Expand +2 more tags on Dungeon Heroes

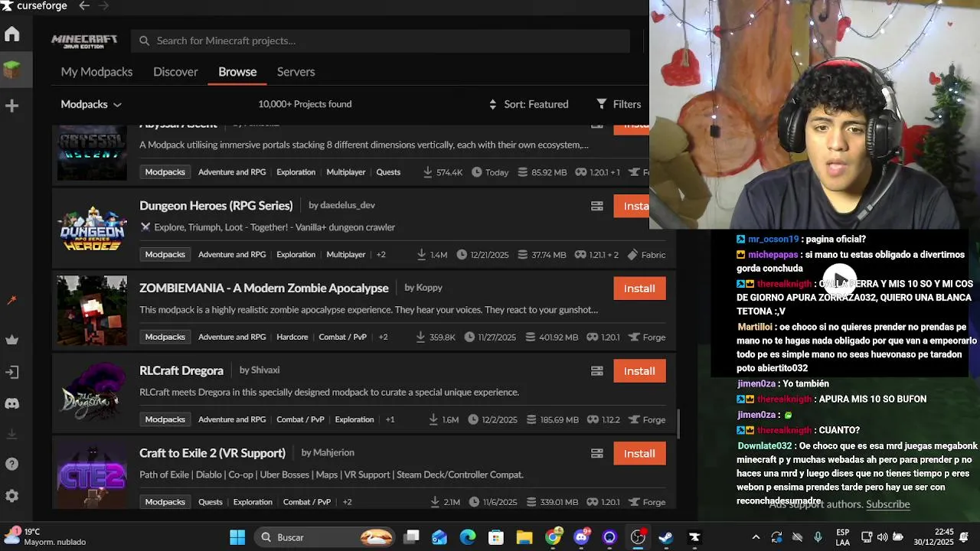(381, 255)
